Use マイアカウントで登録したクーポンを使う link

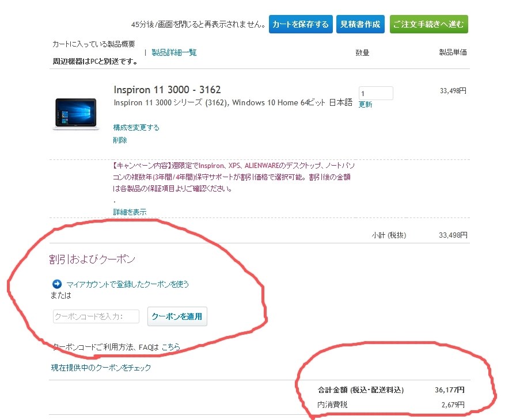click(128, 284)
